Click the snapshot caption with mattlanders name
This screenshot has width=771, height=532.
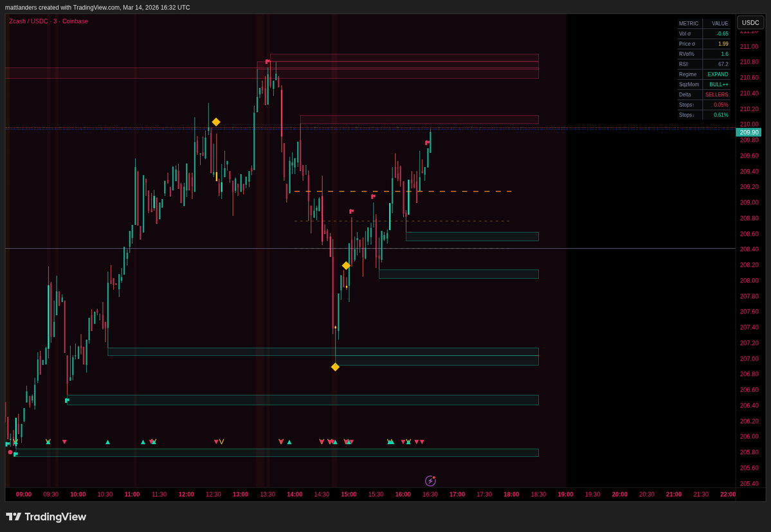pyautogui.click(x=97, y=7)
